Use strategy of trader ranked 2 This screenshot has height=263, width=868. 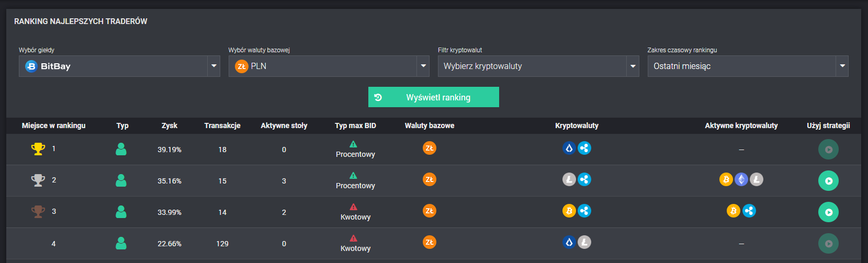tap(828, 181)
